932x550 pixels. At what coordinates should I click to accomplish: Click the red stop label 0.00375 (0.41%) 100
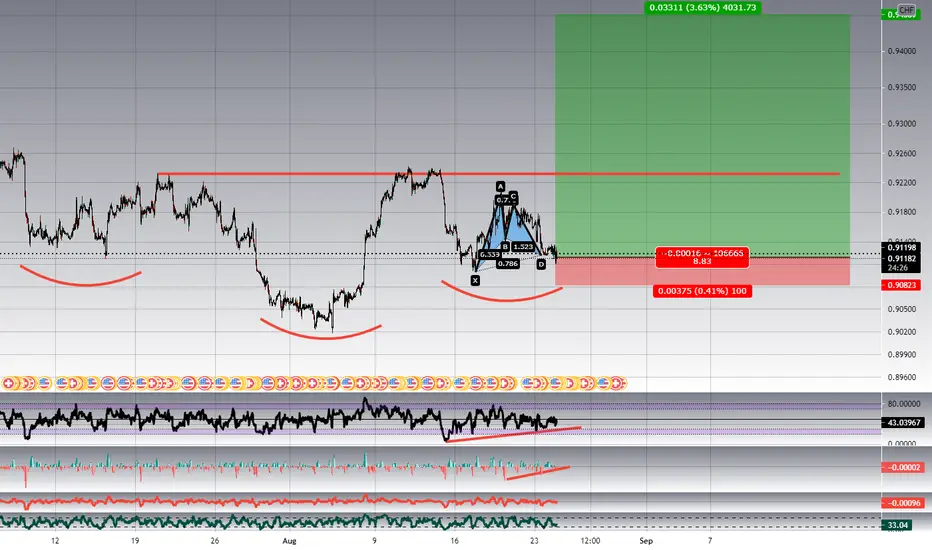703,291
